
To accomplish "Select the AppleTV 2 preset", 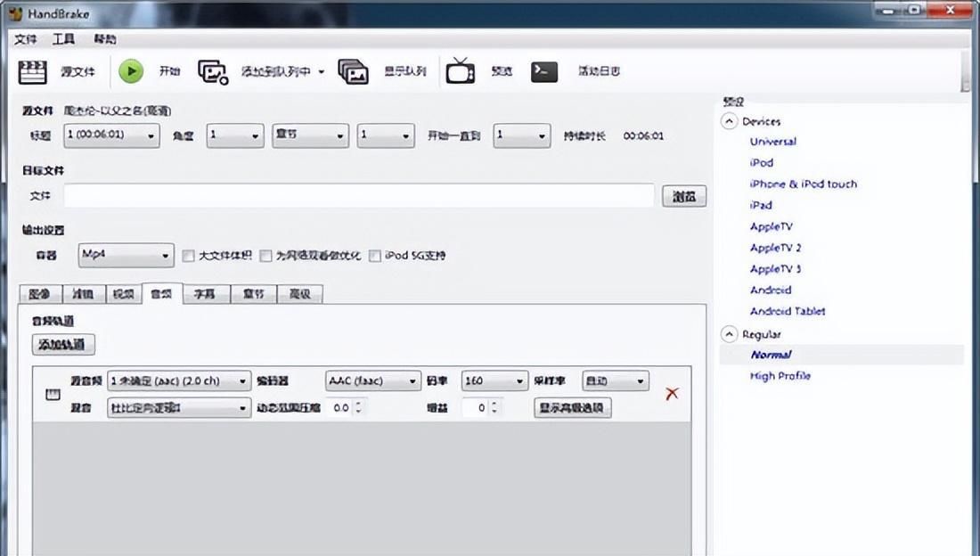I will click(776, 248).
